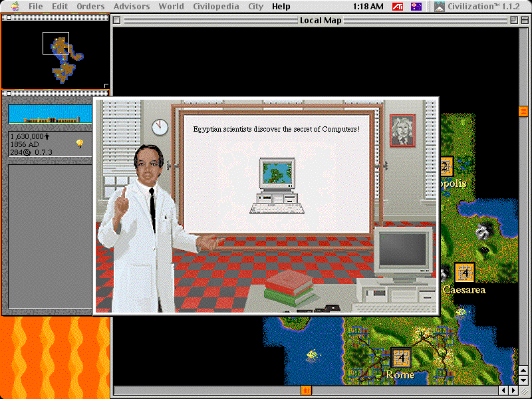
Task: Click the fish resource below Caesarea
Action: 462,312
